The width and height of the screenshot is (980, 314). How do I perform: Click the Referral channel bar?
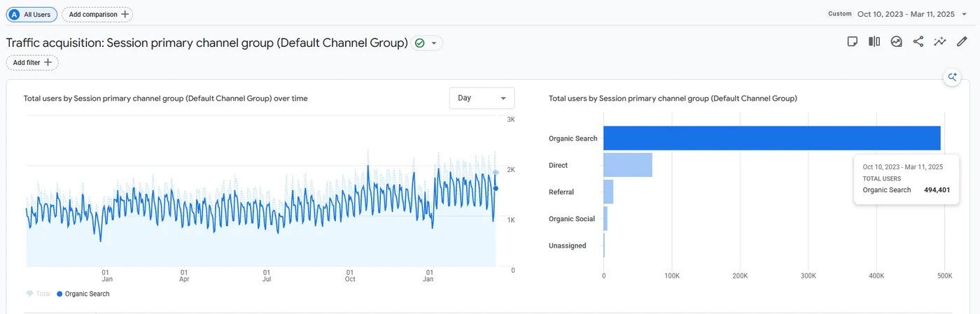click(x=608, y=192)
